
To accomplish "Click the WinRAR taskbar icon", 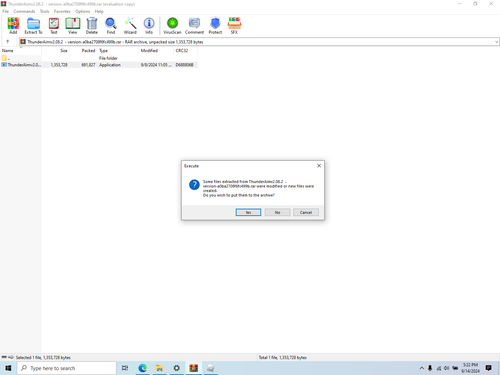I will click(x=194, y=368).
